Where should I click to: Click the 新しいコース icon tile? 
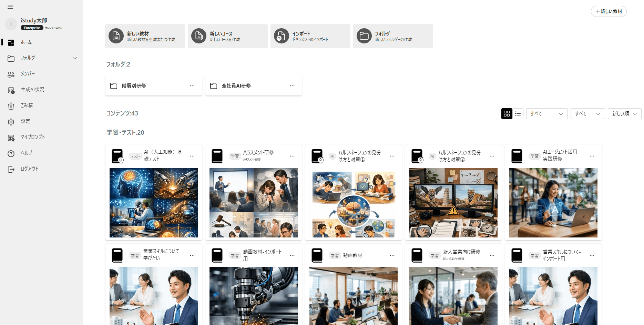[x=199, y=36]
